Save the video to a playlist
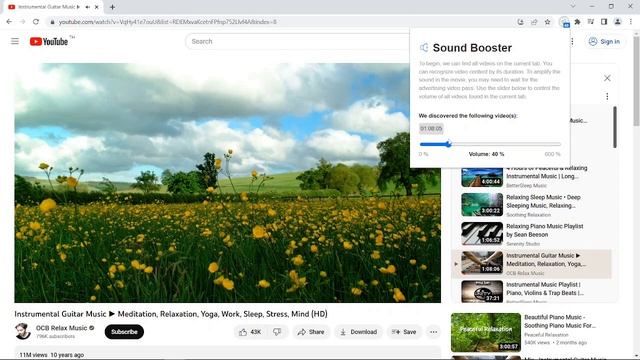 click(x=404, y=332)
